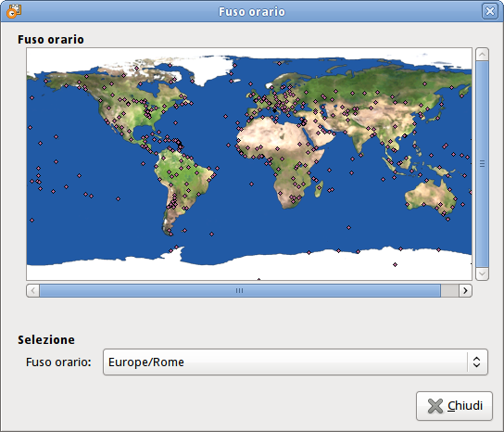
Task: Select the mid North Atlantic timezone marker
Action: point(226,116)
